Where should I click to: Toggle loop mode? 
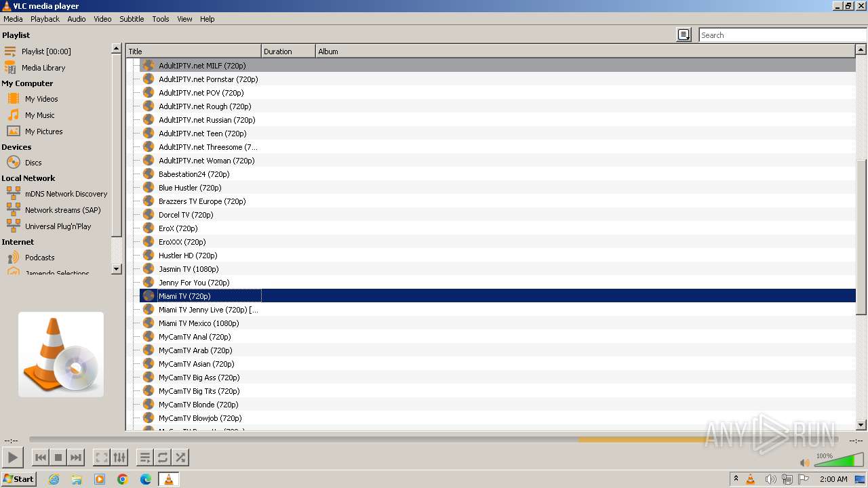pos(162,457)
